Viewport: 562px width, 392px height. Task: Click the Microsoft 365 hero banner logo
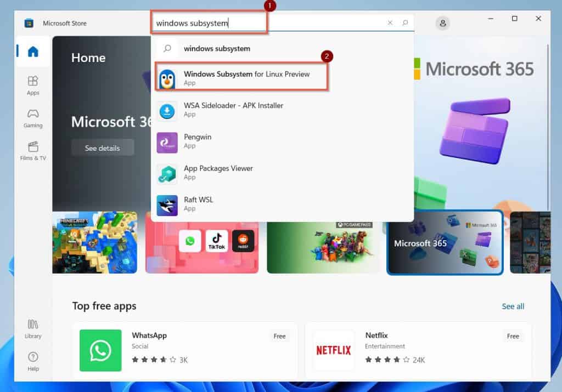pyautogui.click(x=474, y=69)
